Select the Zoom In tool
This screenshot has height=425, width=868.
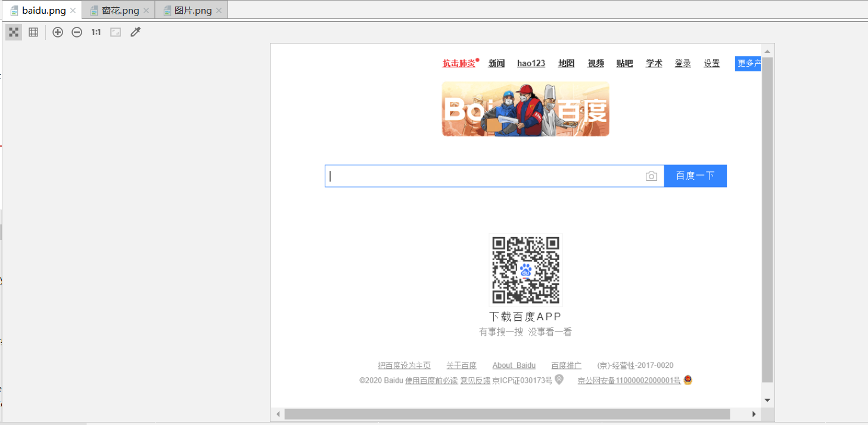coord(57,32)
